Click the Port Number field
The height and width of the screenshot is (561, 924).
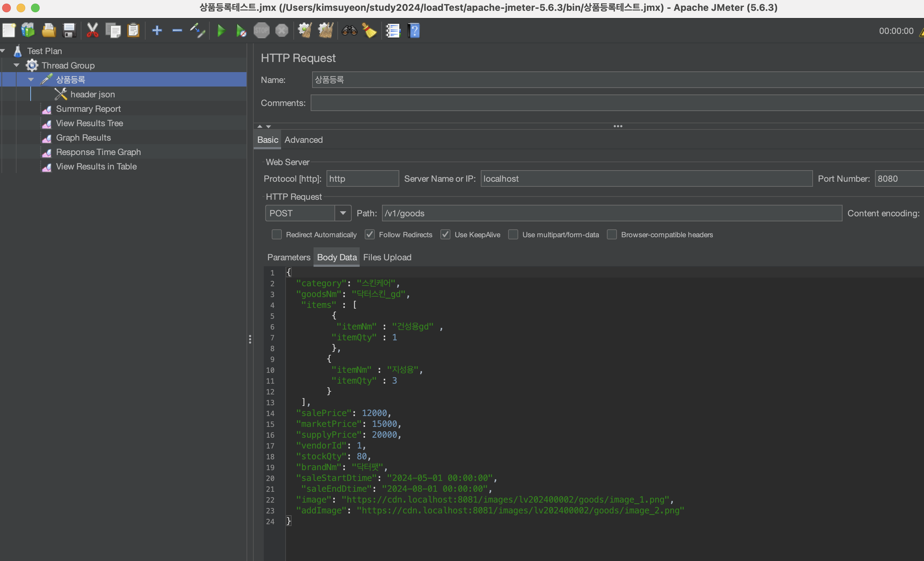pos(899,178)
